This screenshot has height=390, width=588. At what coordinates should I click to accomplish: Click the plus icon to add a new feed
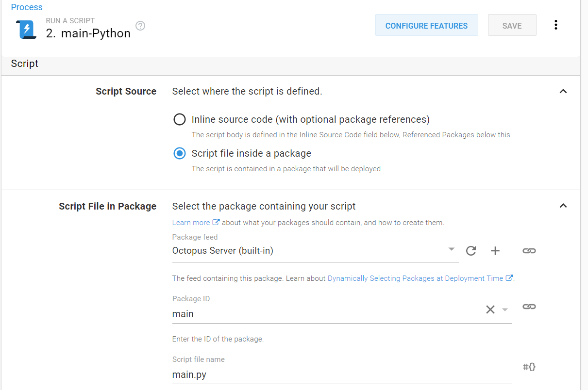495,251
